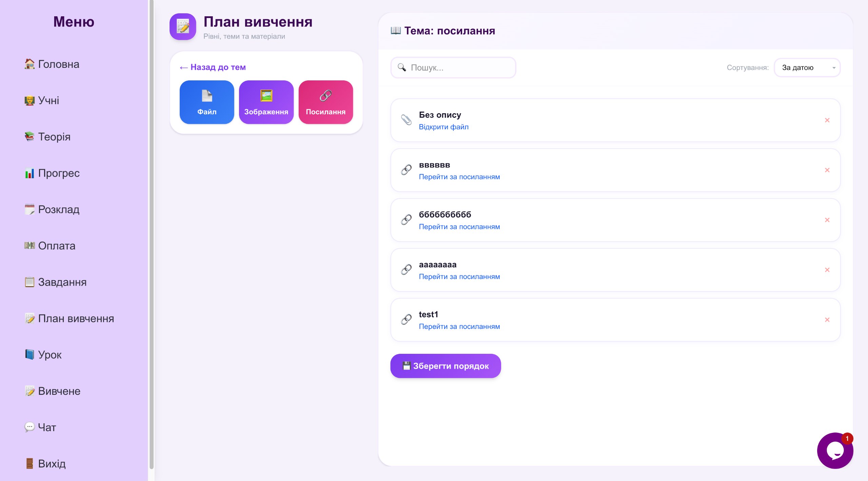
Task: Click the banknote icon beside Оплата
Action: point(29,245)
